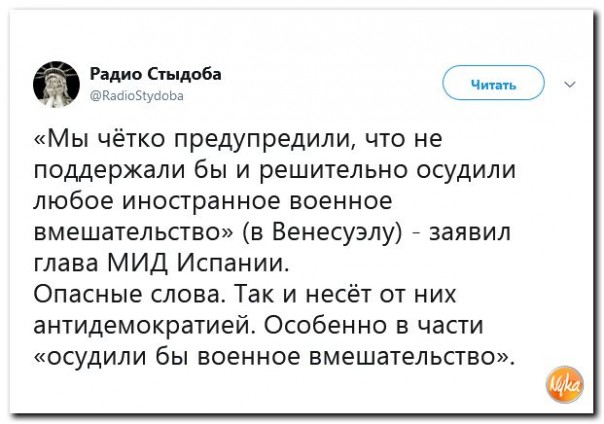Click the orange watermark logo
Screen dimensions: 604x424
click(565, 385)
